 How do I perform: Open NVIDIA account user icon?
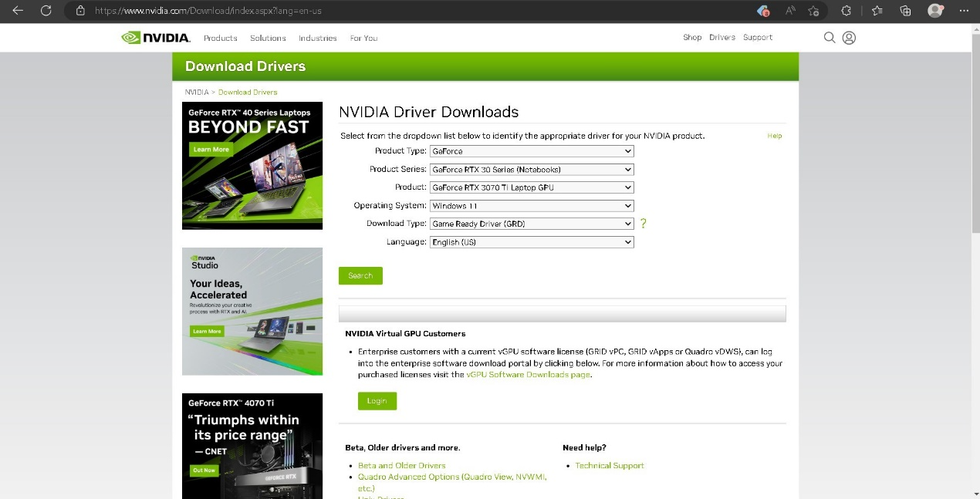[849, 37]
